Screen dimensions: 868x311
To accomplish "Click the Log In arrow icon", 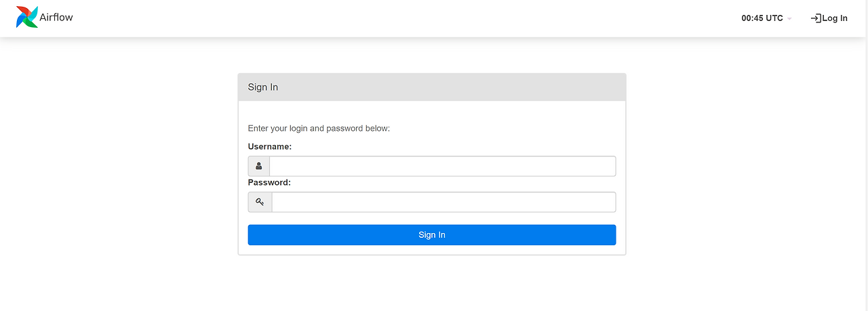I will pos(816,18).
